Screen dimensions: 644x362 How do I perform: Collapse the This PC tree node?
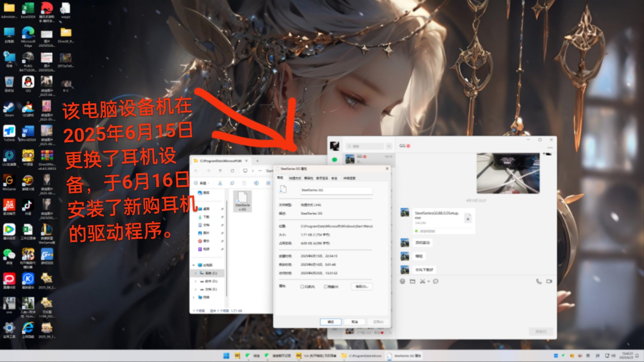point(194,265)
